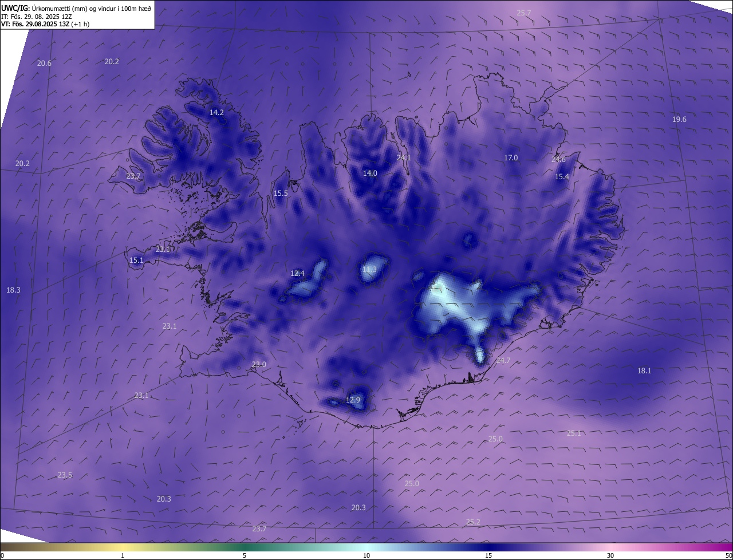Click the 24.7 value label

click(x=503, y=360)
